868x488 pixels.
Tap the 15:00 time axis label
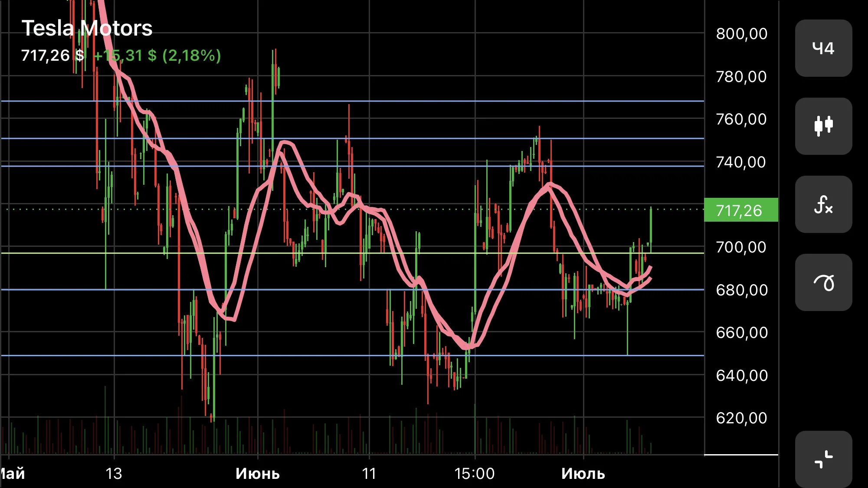click(x=475, y=474)
